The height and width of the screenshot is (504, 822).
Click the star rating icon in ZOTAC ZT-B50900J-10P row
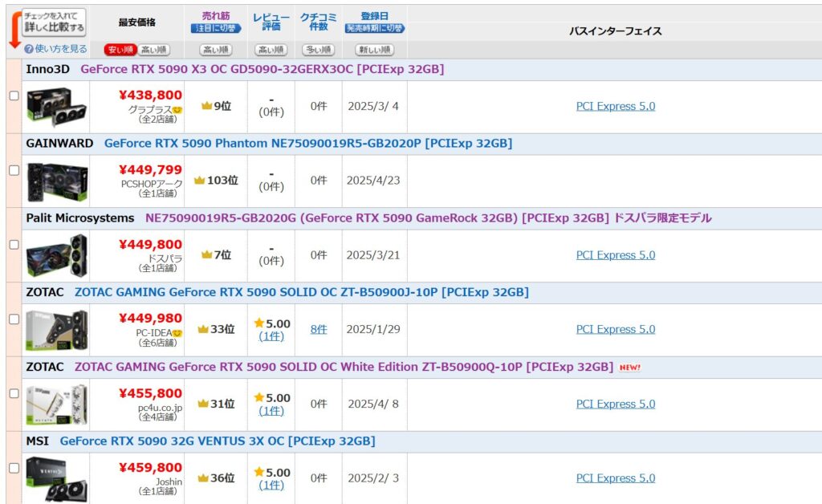coord(259,323)
